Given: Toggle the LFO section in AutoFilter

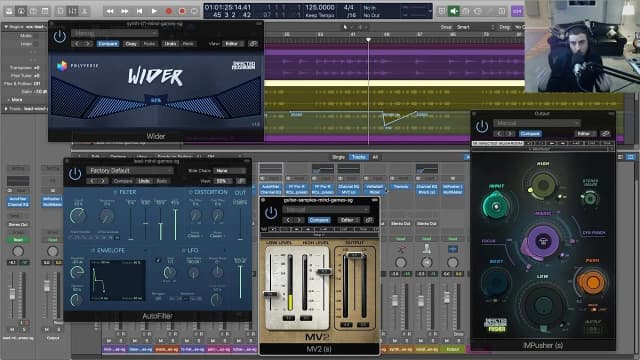Looking at the screenshot, I should [183, 250].
